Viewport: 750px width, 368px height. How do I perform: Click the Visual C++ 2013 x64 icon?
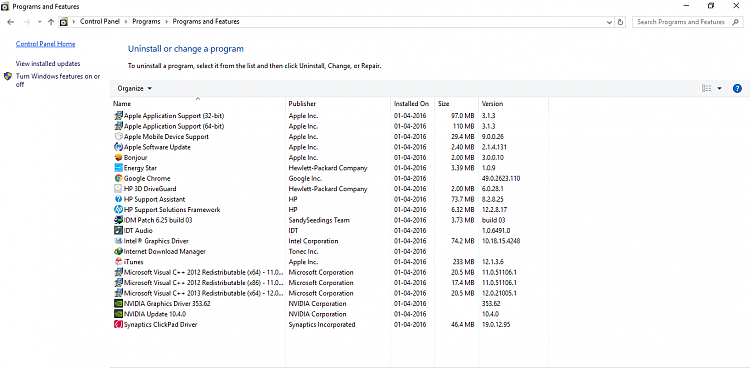[x=119, y=293]
